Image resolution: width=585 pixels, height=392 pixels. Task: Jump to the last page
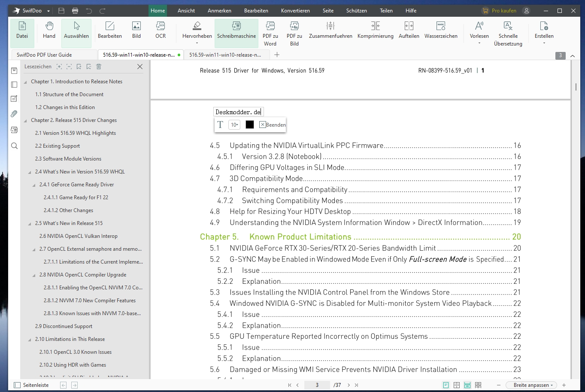[x=356, y=385]
